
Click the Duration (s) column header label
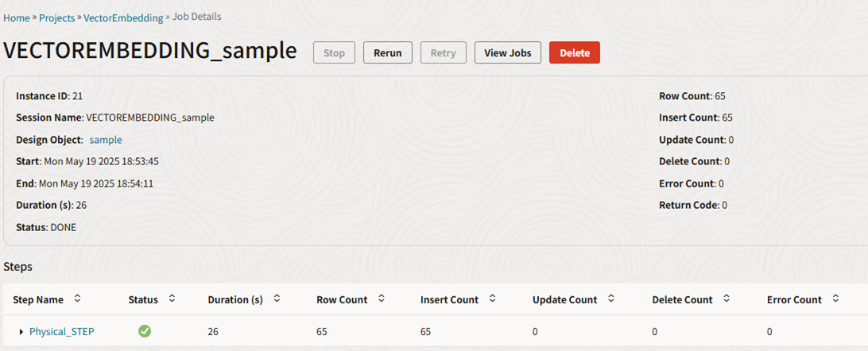pos(235,299)
